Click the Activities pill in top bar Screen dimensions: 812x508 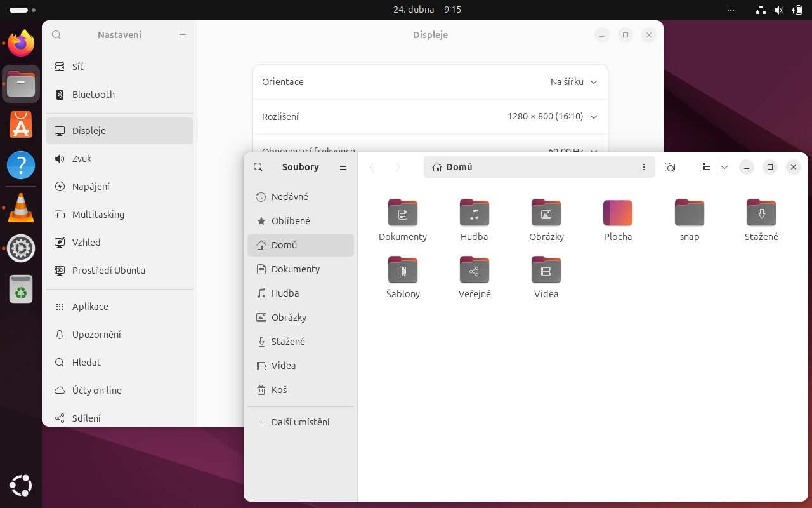coord(23,10)
